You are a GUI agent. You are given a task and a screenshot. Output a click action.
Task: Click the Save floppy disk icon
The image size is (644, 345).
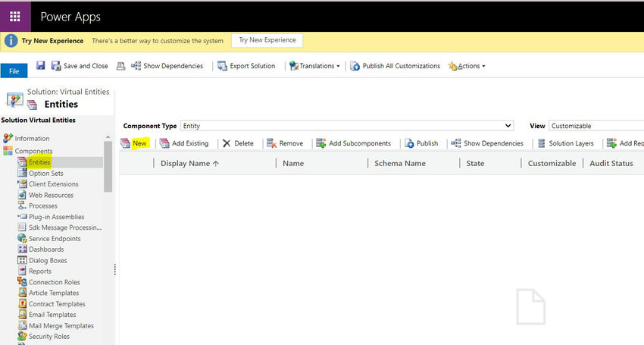click(x=40, y=65)
